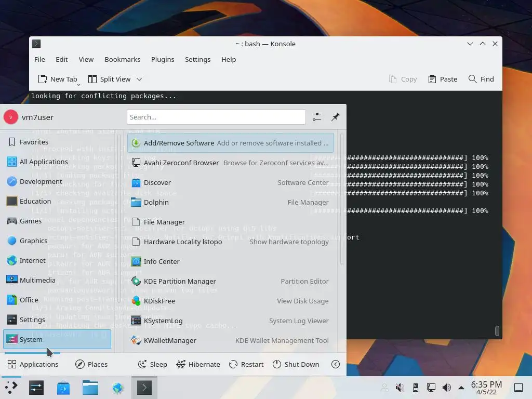Click the Hibernate button

(x=198, y=364)
